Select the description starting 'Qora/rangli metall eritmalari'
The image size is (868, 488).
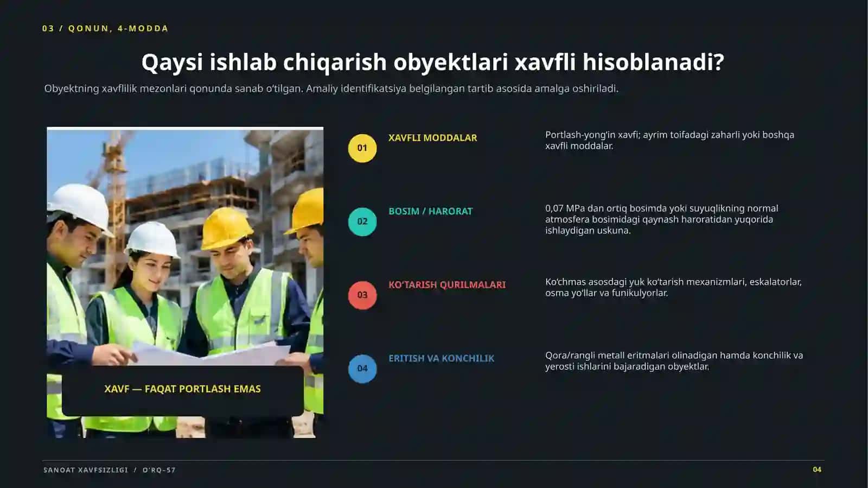point(674,361)
